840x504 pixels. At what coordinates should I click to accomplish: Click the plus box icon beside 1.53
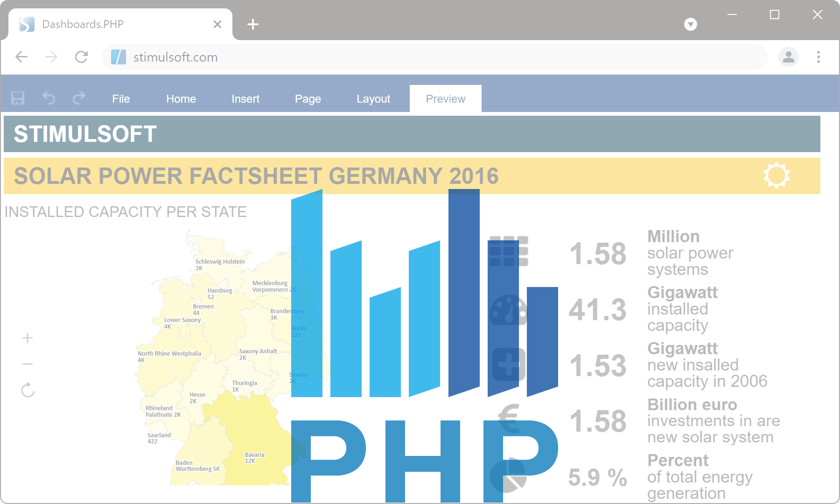[509, 364]
